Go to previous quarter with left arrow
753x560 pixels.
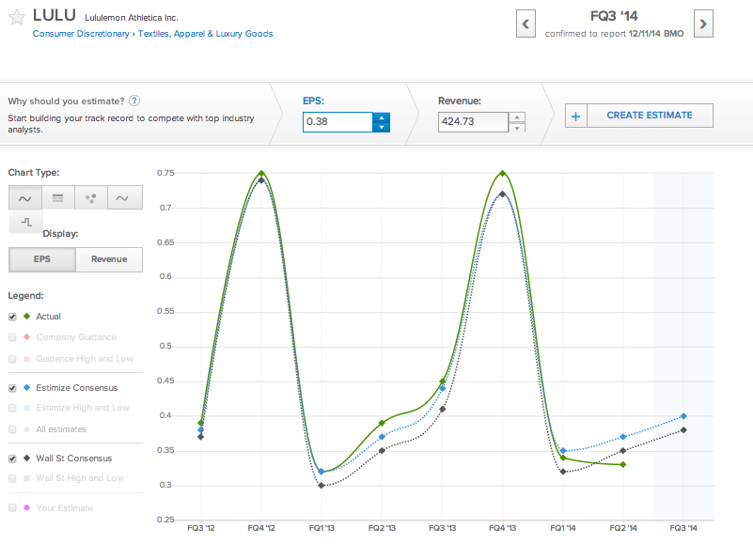(526, 23)
